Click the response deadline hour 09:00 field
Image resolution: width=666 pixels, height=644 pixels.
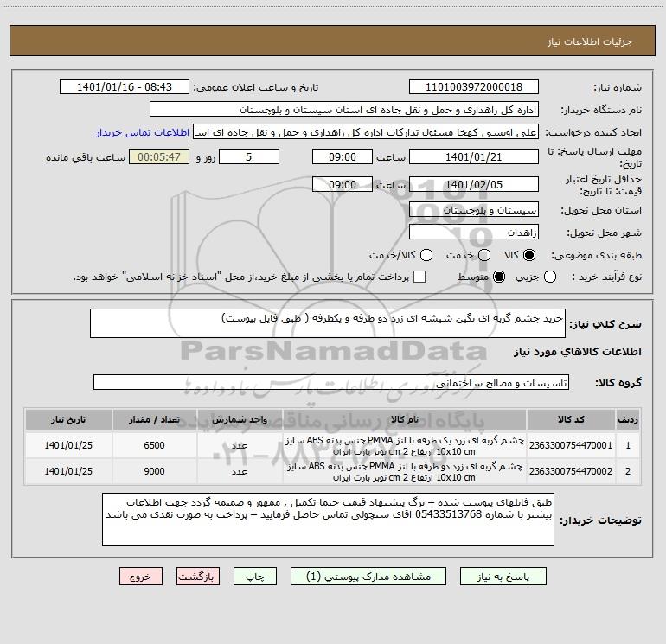[343, 156]
